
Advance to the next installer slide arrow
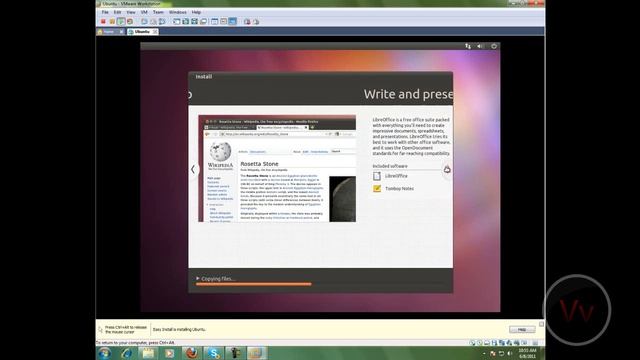pyautogui.click(x=447, y=169)
